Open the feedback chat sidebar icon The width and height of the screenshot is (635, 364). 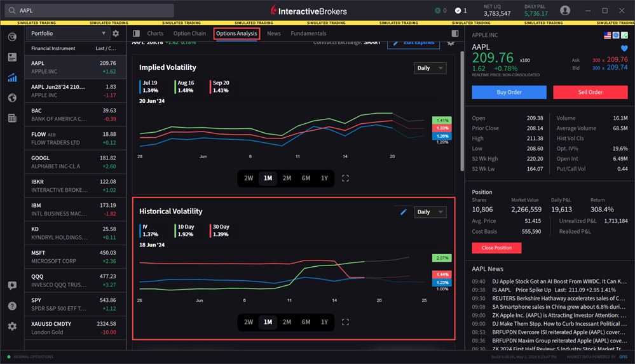coord(12,285)
